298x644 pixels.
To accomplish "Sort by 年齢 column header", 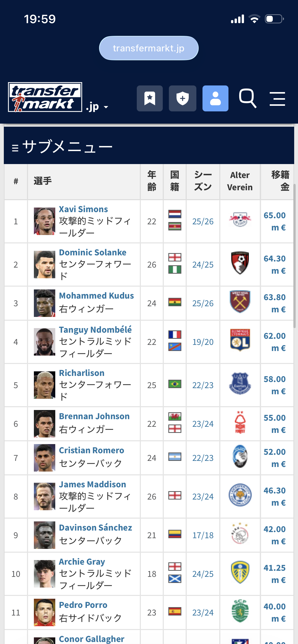I will point(152,181).
